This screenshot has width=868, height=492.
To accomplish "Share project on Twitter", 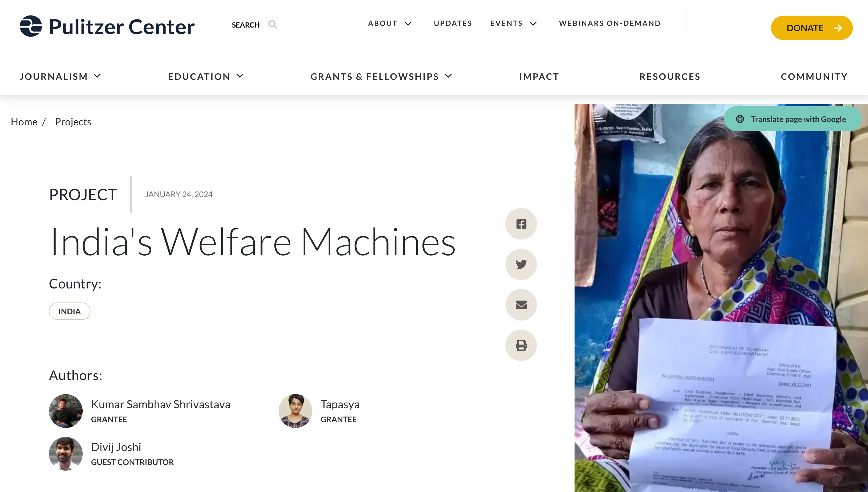I will tap(521, 264).
